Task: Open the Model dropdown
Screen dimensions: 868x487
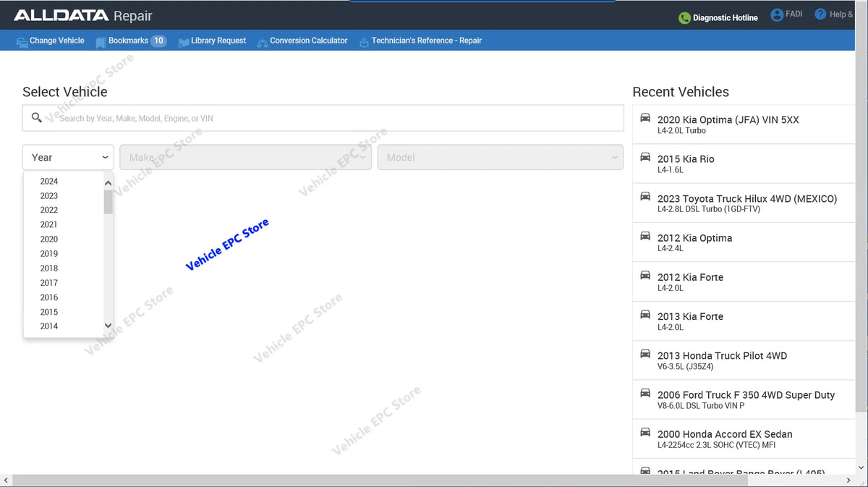Action: 501,157
